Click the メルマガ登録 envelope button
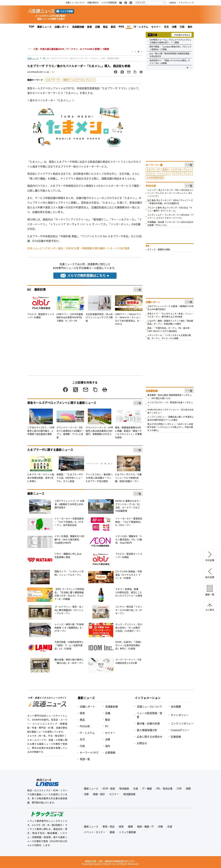 [x=65, y=11]
